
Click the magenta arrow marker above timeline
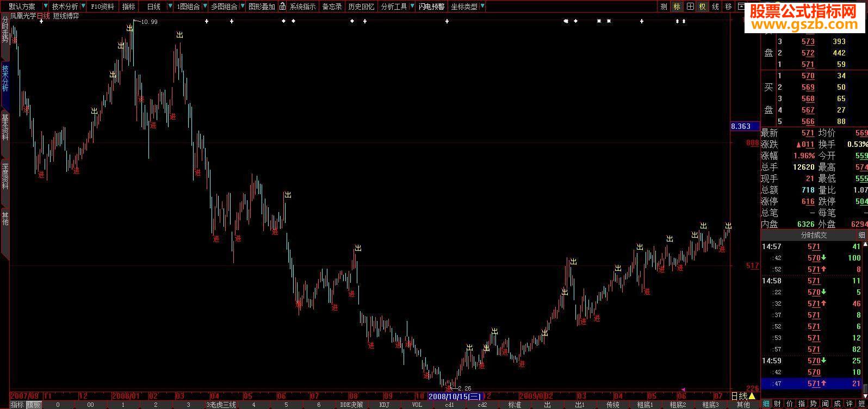[684, 389]
